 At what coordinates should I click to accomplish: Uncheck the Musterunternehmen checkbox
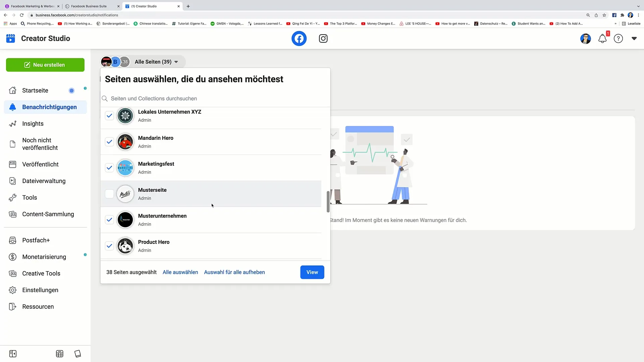[109, 220]
